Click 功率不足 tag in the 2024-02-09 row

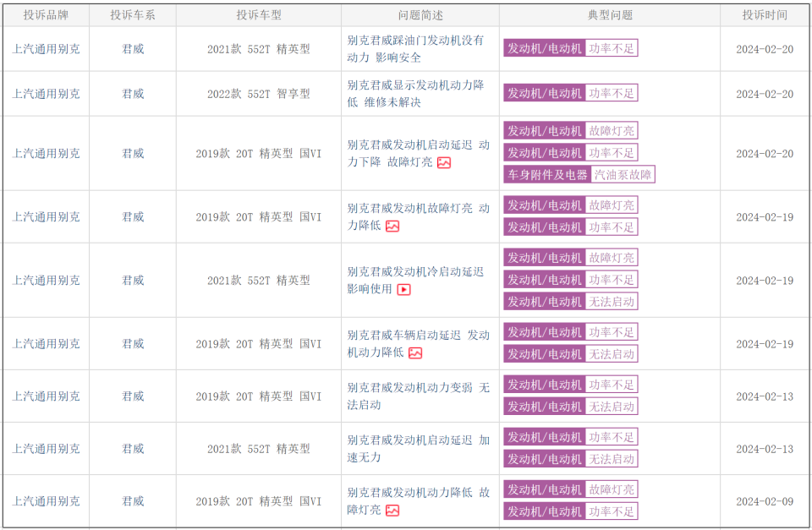click(x=571, y=511)
